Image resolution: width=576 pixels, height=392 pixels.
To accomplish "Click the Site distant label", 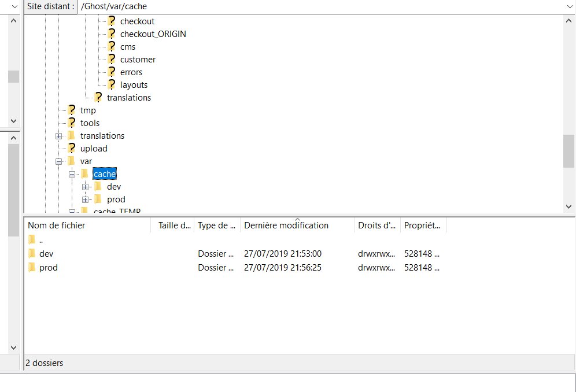I will pos(51,6).
